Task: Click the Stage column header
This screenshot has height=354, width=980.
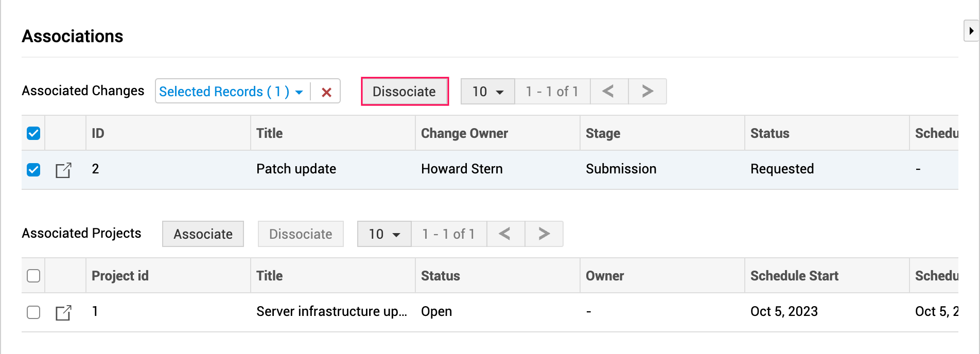Action: (x=603, y=133)
